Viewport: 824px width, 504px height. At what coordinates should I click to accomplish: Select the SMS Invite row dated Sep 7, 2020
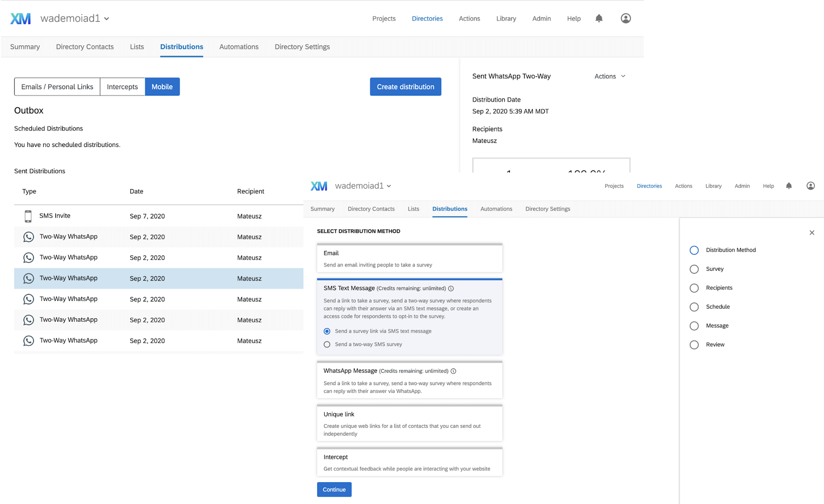[158, 216]
